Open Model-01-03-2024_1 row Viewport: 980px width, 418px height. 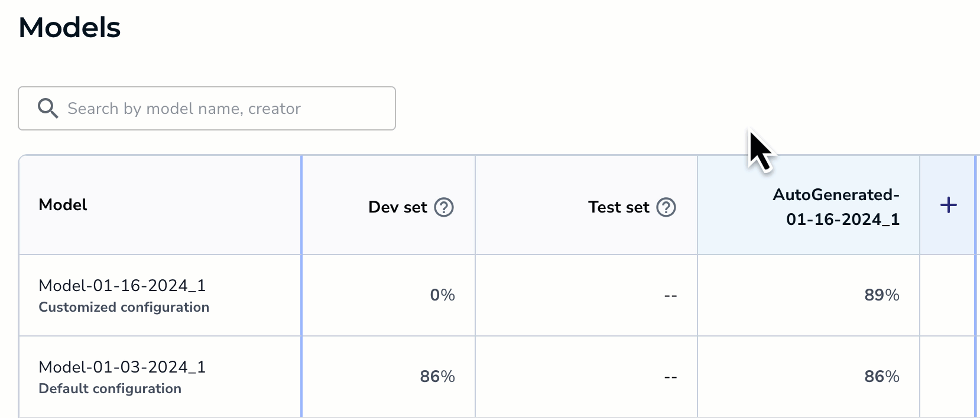[x=122, y=367]
